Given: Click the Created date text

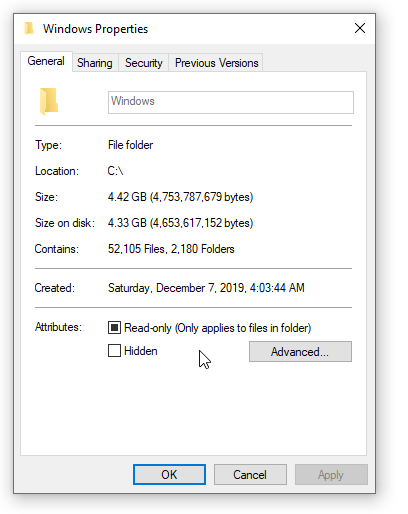Looking at the screenshot, I should 206,288.
